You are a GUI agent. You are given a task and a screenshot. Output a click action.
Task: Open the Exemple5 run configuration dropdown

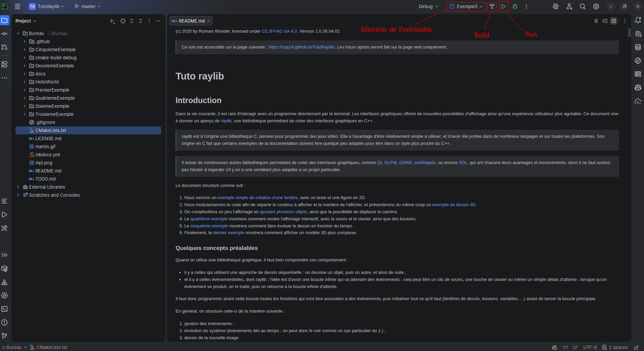point(466,6)
